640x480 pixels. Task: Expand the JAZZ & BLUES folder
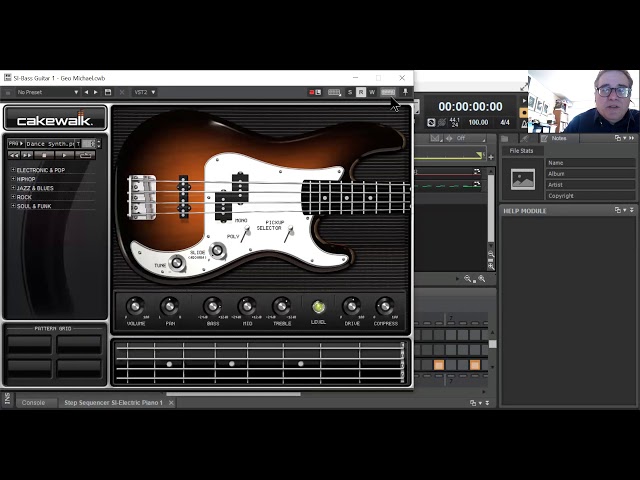(13, 188)
